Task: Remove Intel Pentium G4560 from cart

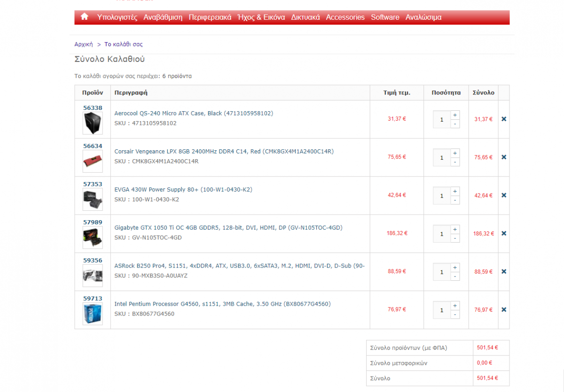Action: click(504, 309)
